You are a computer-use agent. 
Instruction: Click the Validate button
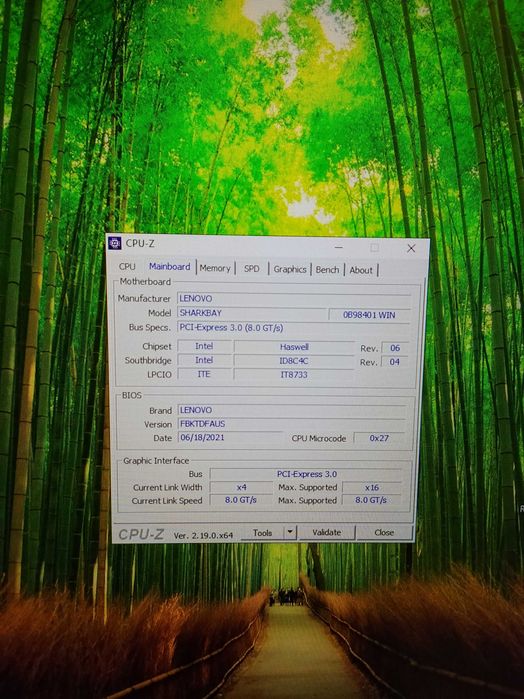[x=327, y=532]
